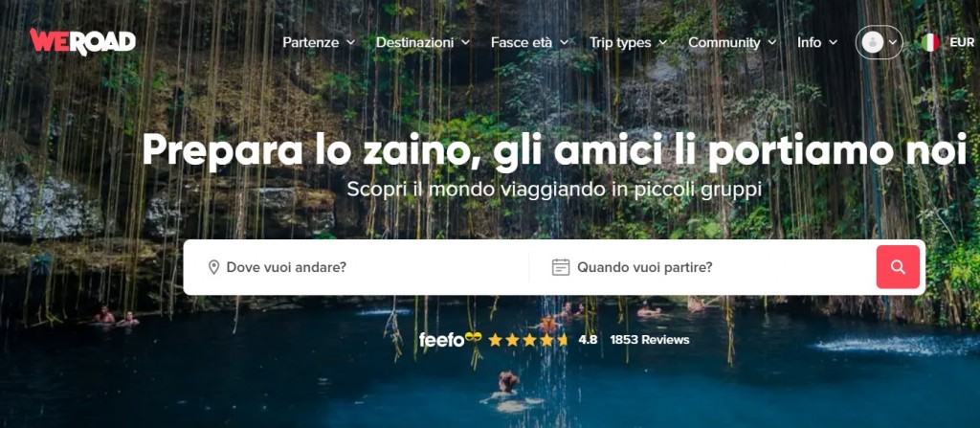The width and height of the screenshot is (980, 428).
Task: Click the calendar icon in search bar
Action: pos(561,267)
